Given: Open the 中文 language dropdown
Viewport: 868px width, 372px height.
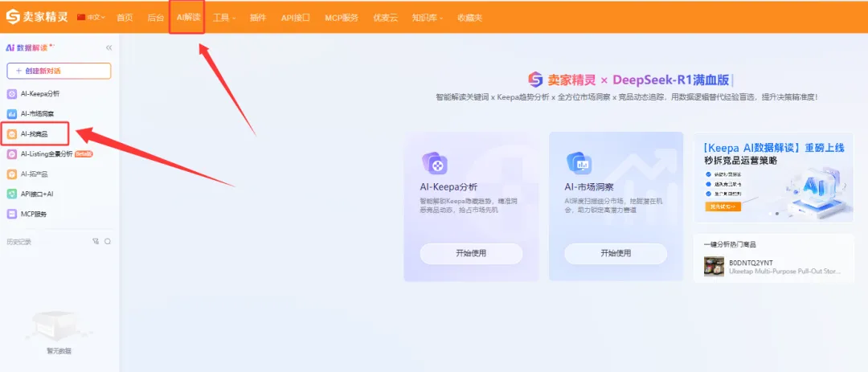Looking at the screenshot, I should pyautogui.click(x=96, y=17).
